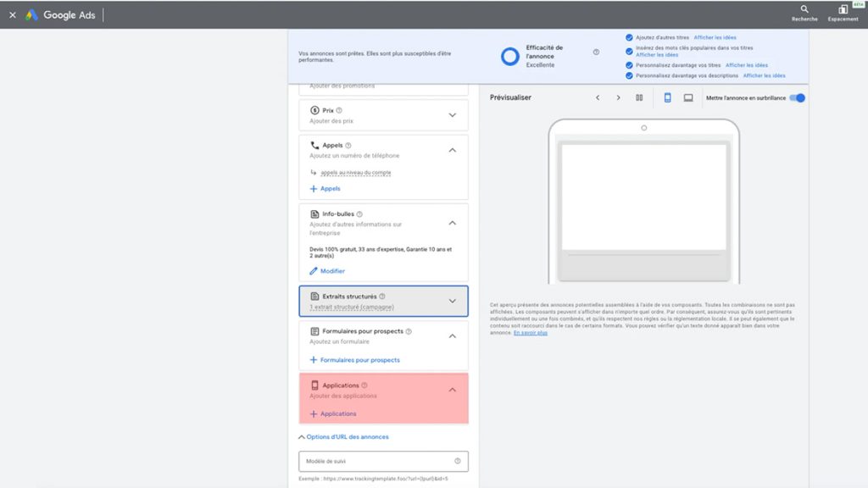Click check icon beside Personnalisez davantage vos titres

coord(629,65)
